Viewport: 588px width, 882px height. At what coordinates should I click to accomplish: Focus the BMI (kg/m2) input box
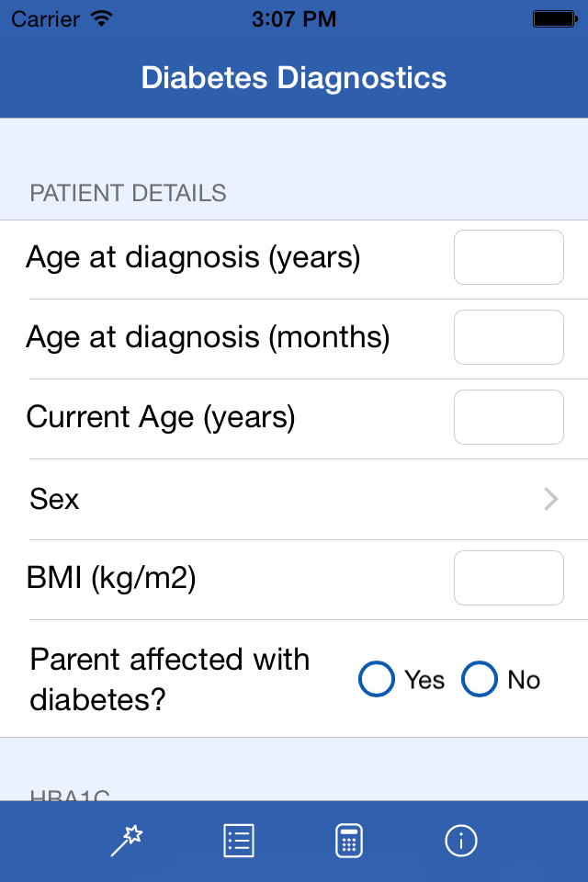[x=509, y=578]
